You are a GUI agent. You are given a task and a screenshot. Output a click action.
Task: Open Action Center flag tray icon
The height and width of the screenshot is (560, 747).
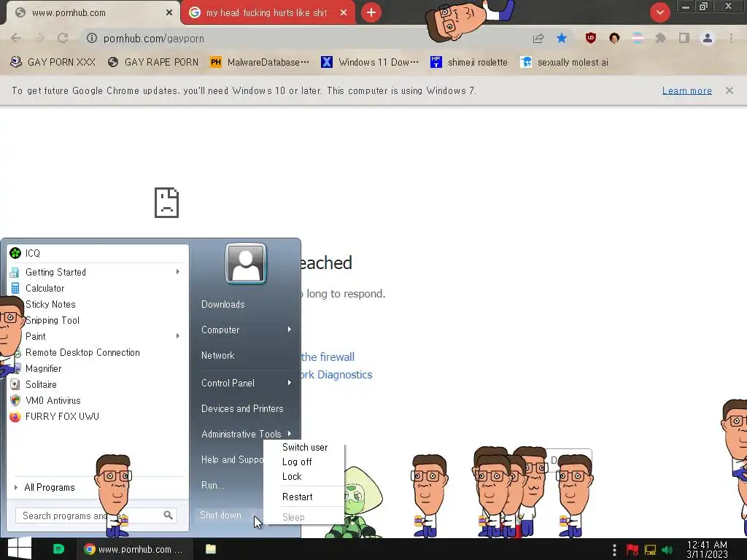coord(632,550)
